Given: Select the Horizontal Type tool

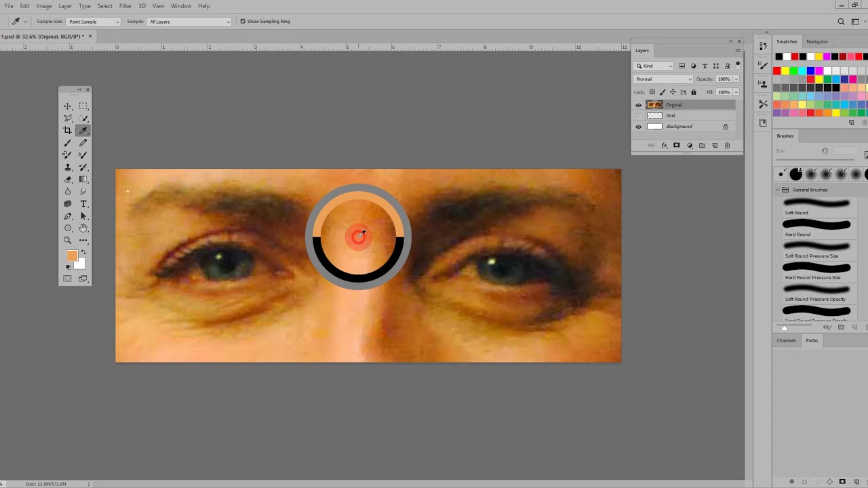Looking at the screenshot, I should point(83,204).
